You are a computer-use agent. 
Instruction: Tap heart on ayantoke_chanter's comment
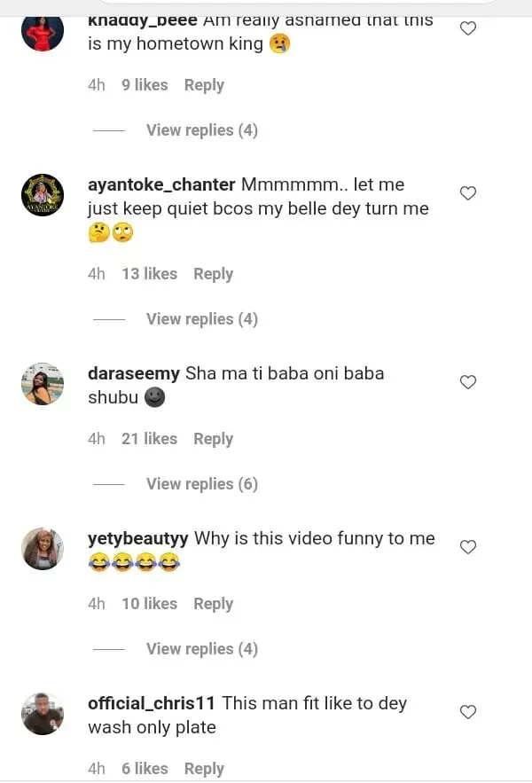coord(468,193)
